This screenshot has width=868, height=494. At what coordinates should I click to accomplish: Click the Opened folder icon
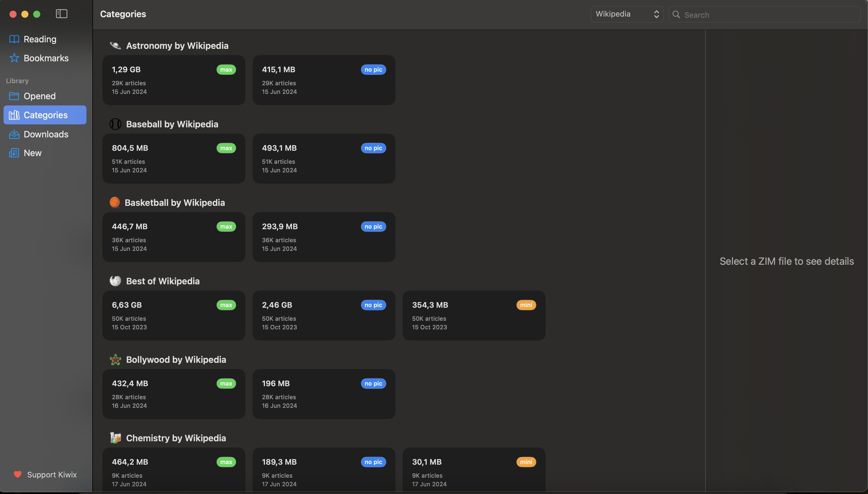(x=14, y=96)
